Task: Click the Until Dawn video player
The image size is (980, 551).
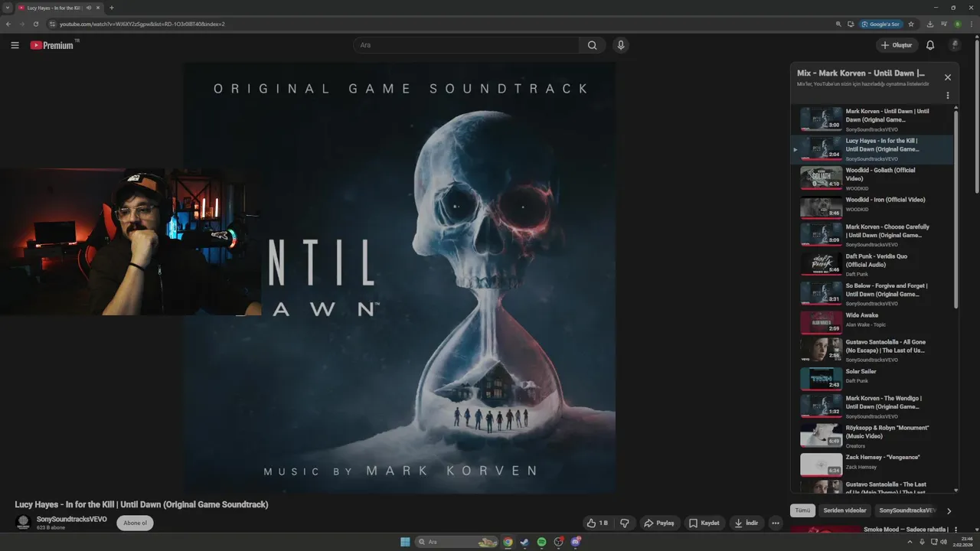Action: pos(399,278)
